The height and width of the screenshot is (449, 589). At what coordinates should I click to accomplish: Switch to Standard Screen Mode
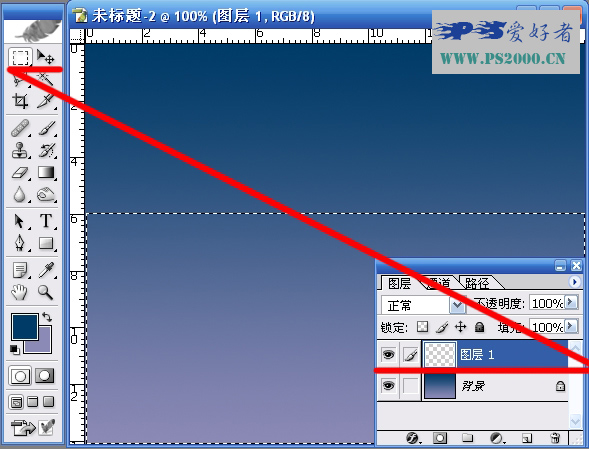click(17, 402)
